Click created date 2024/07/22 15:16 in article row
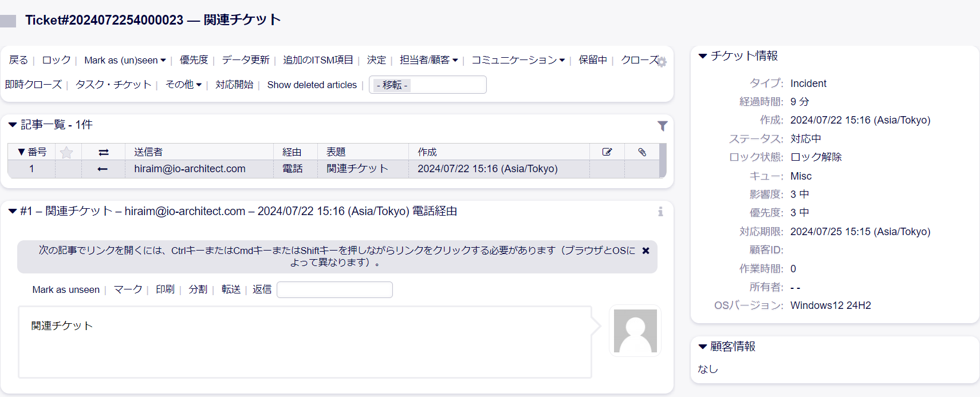Image resolution: width=980 pixels, height=397 pixels. pos(487,169)
